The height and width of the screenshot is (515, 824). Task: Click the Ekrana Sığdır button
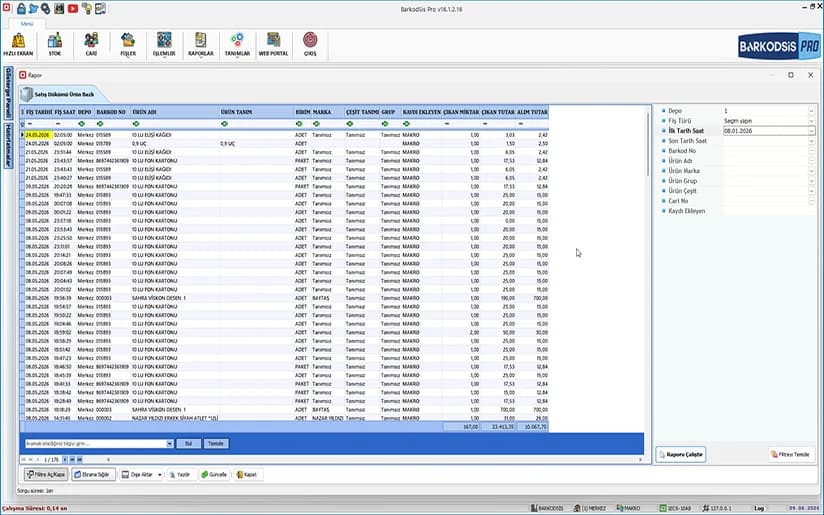(x=93, y=475)
